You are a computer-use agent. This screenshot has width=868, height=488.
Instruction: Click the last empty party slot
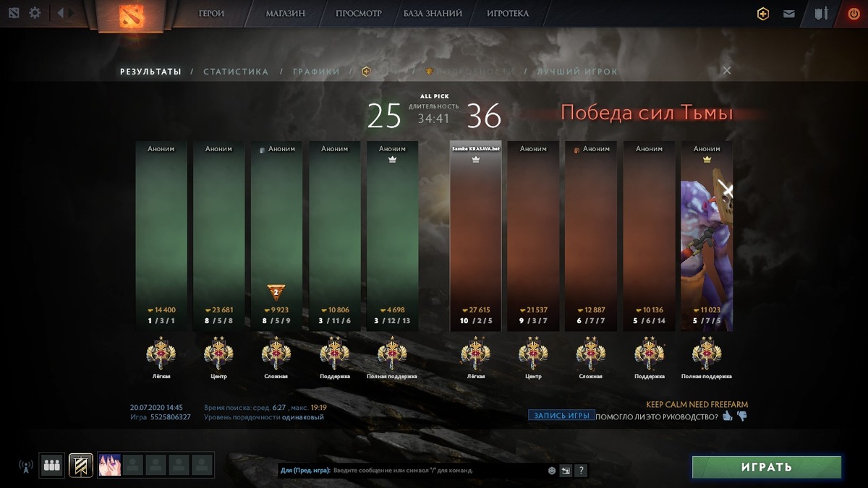[202, 465]
